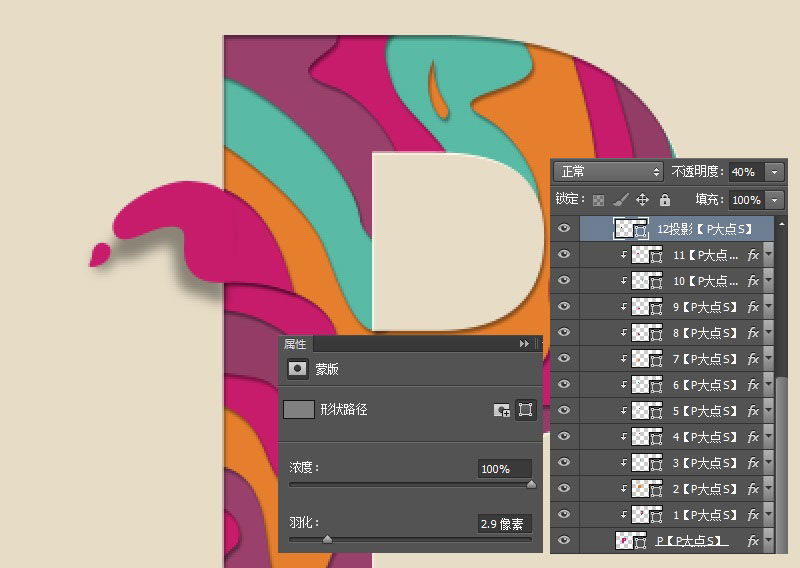Click the 浓度 density value field

504,469
